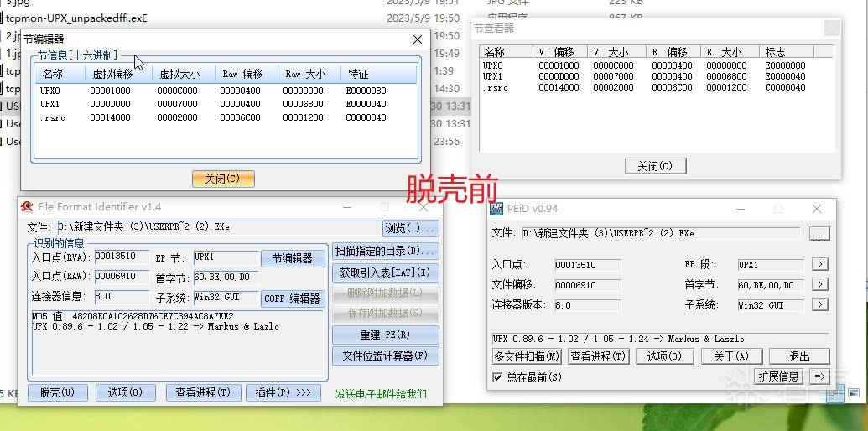The height and width of the screenshot is (431, 868).
Task: Click 扩展信息 button in PEiD
Action: click(x=779, y=376)
